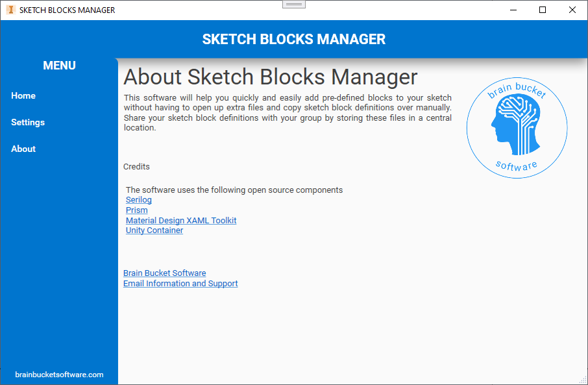Image resolution: width=588 pixels, height=385 pixels.
Task: Click the MENU header in sidebar
Action: click(x=59, y=66)
